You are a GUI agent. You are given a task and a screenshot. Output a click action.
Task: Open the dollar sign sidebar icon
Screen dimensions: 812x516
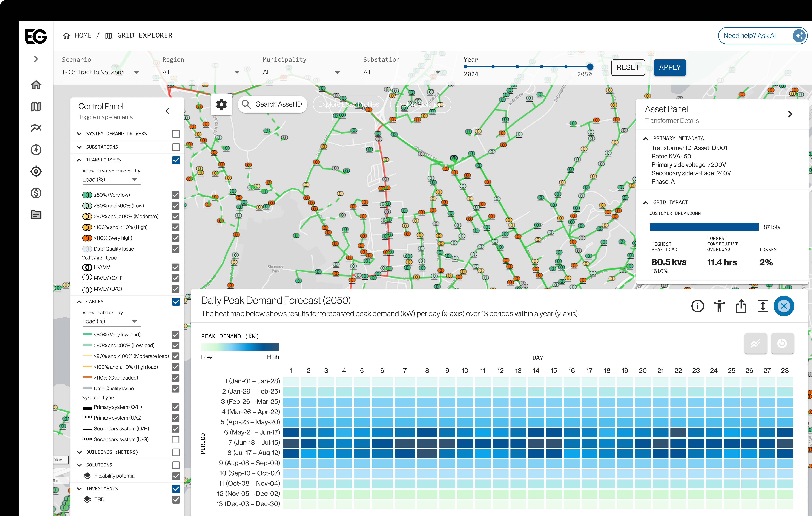point(36,193)
